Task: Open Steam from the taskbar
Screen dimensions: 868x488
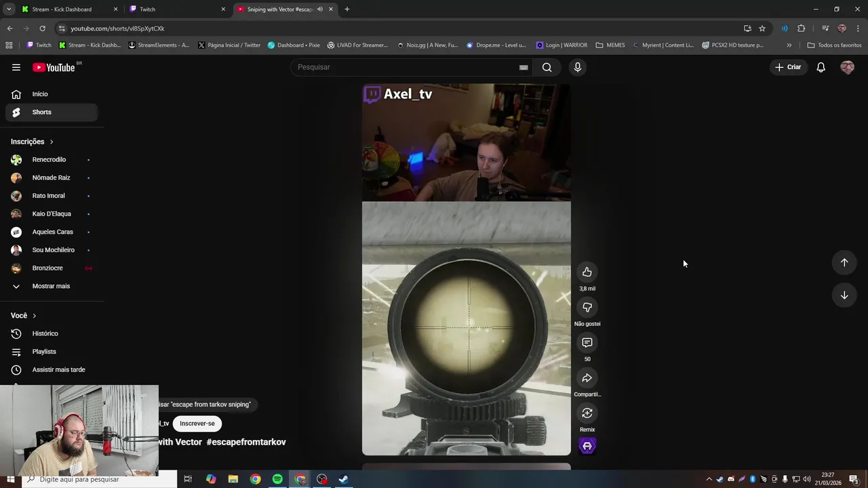Action: point(344,479)
